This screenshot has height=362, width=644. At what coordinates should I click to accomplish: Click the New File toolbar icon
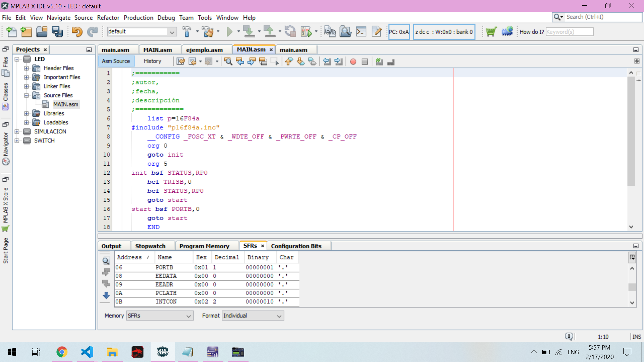point(11,32)
